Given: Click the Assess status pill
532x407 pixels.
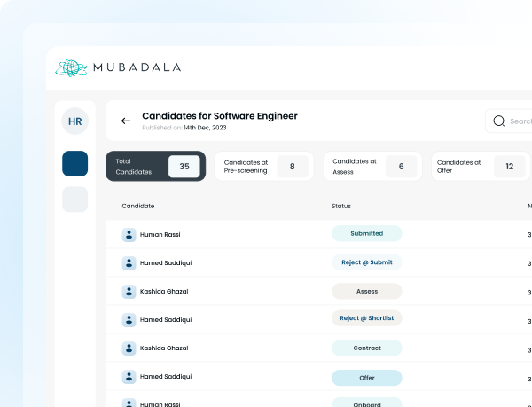Looking at the screenshot, I should [x=366, y=291].
